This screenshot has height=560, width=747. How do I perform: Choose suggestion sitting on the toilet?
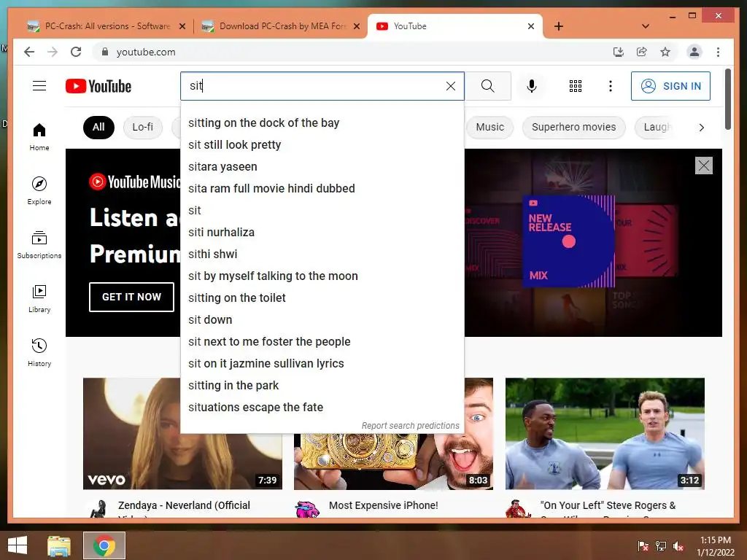coord(322,298)
